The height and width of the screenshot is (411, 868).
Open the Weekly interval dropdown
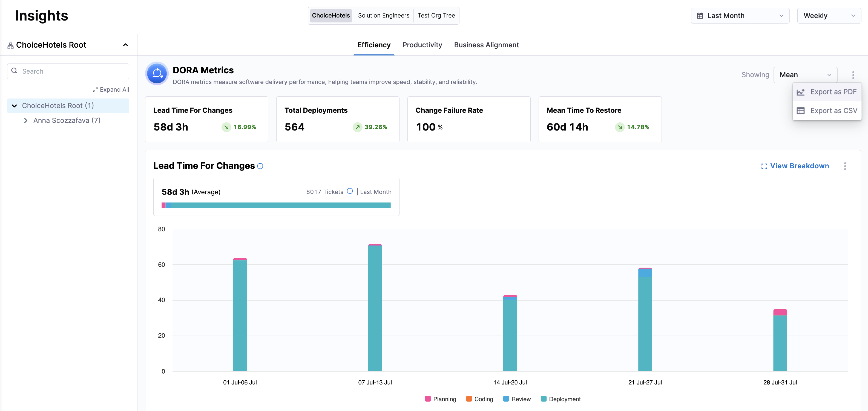[x=829, y=16]
